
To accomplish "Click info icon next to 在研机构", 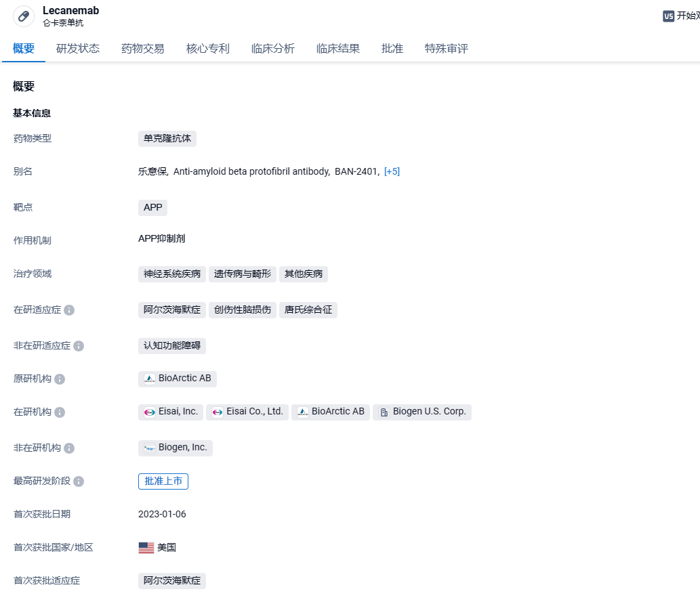I will 60,412.
